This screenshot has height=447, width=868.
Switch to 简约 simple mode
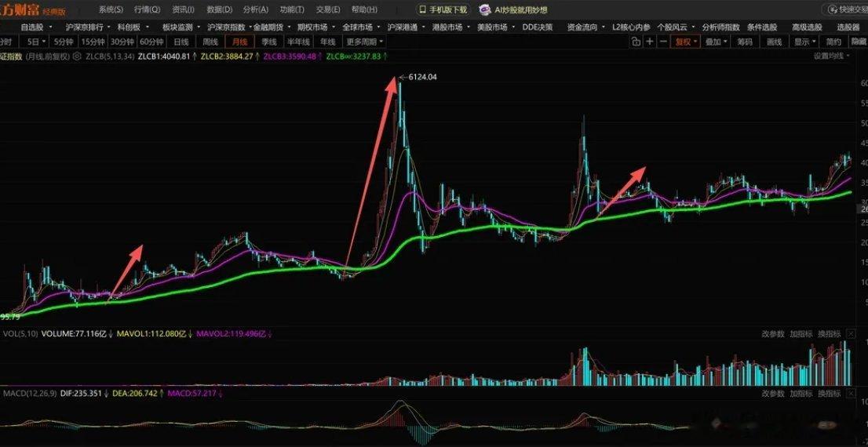click(x=833, y=42)
